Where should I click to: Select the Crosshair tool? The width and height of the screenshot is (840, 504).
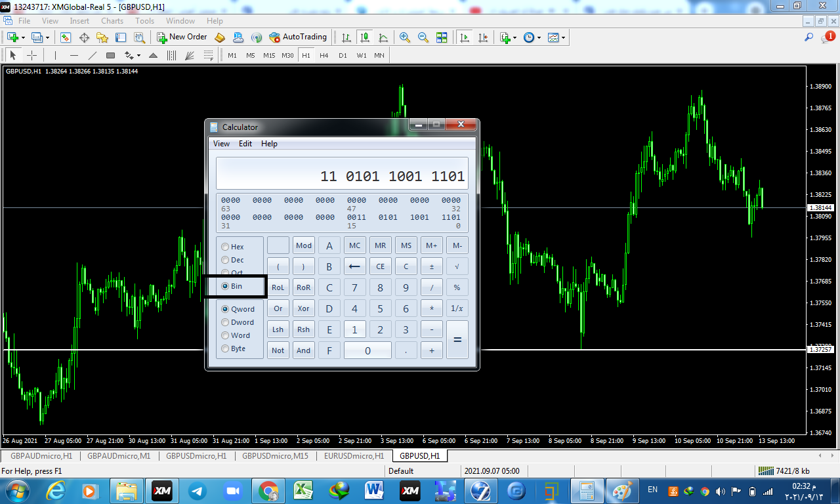click(x=31, y=55)
